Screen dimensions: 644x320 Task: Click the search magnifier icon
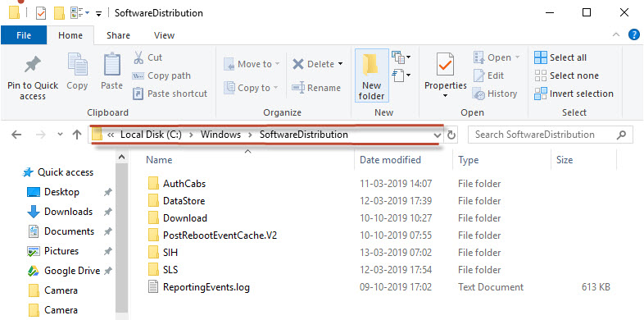pos(622,135)
